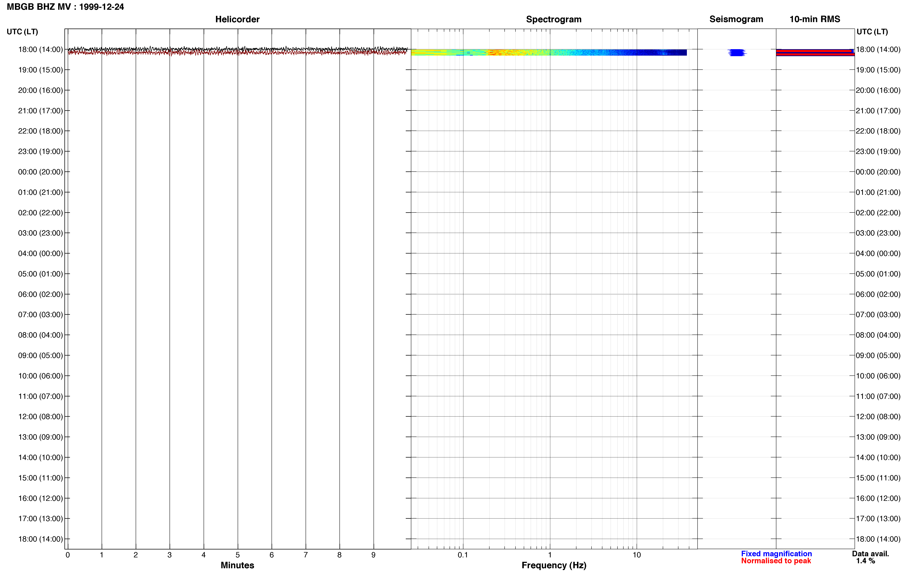924x578 pixels.
Task: Click the right "UTC (LT)" axis header
Action: [872, 32]
